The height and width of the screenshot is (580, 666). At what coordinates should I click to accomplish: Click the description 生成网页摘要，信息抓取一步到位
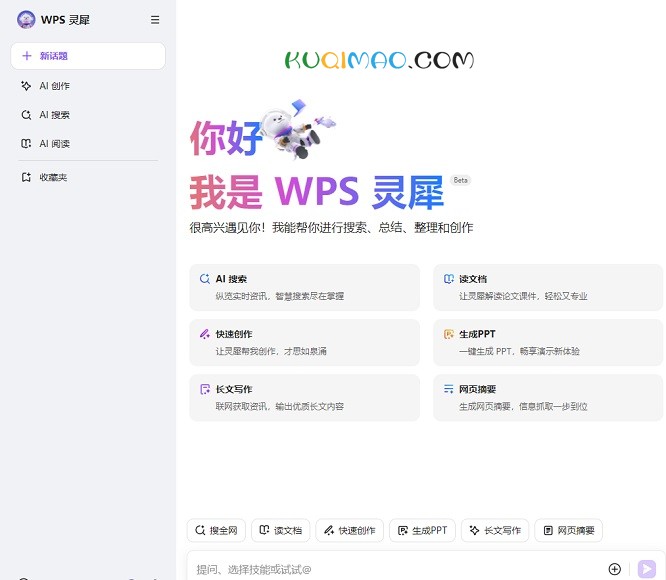click(x=523, y=406)
